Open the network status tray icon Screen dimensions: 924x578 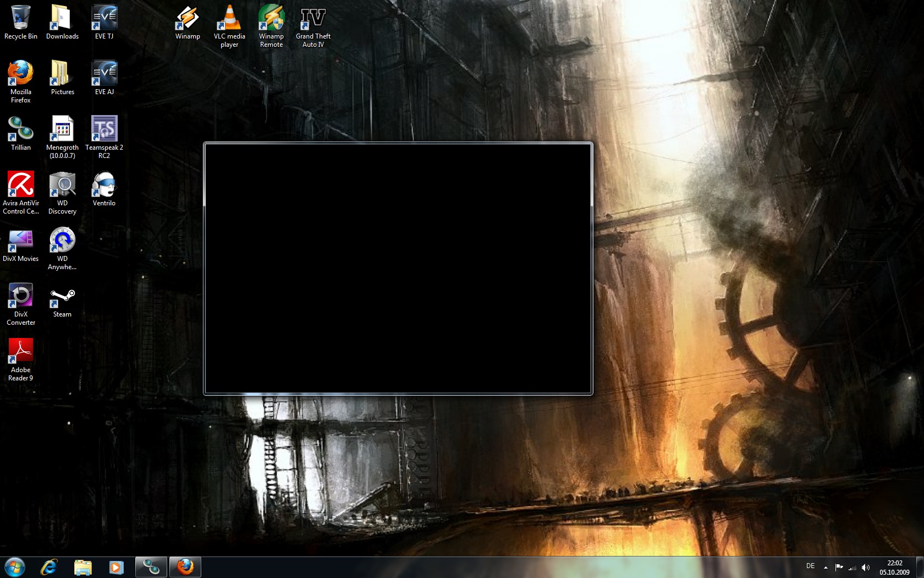pyautogui.click(x=853, y=568)
